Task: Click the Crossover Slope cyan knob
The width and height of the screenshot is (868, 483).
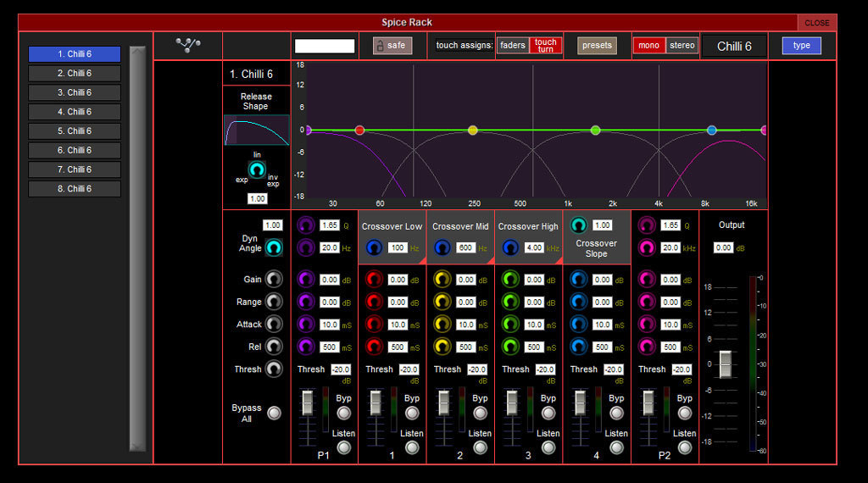Action: (579, 225)
